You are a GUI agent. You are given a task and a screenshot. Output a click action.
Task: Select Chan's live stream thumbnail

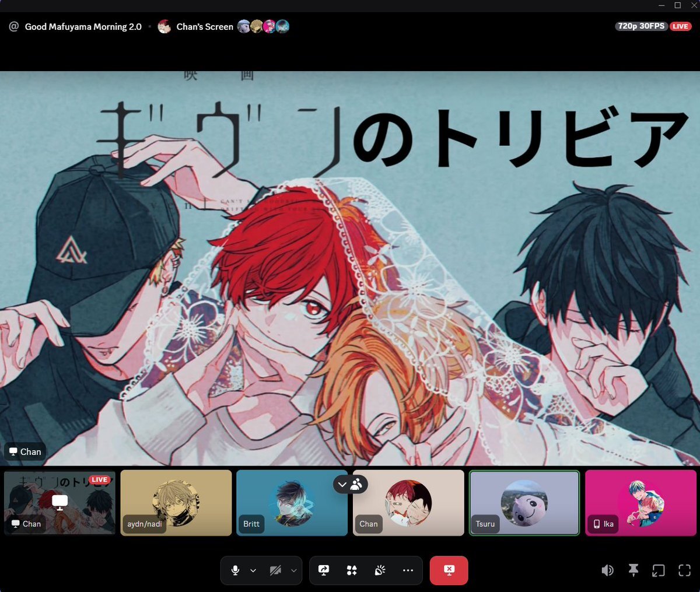click(60, 503)
